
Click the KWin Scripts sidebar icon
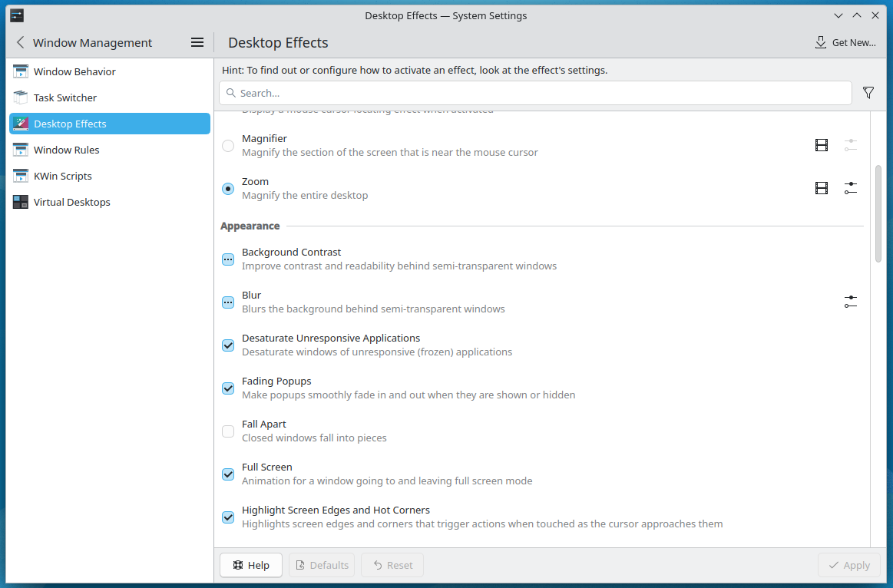click(21, 176)
